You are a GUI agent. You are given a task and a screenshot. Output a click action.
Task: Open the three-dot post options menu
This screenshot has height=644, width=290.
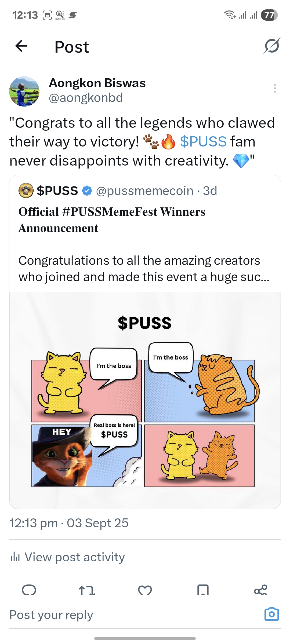(x=275, y=88)
